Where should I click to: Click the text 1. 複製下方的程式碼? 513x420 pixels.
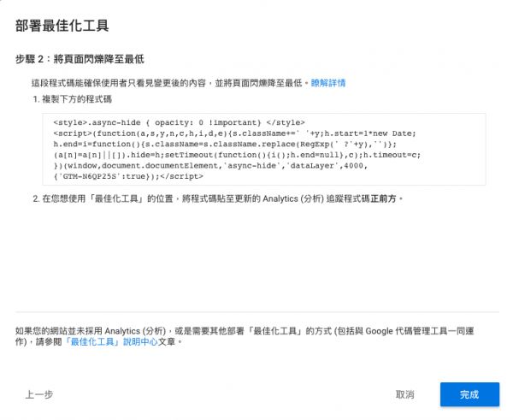point(73,99)
